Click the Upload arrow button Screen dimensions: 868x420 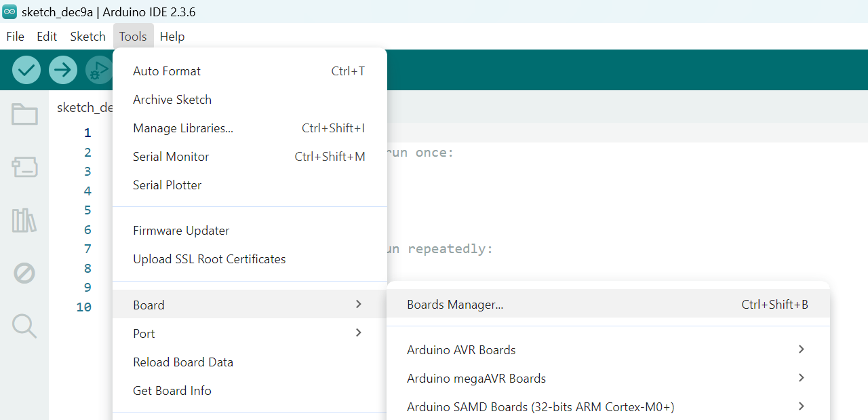(63, 70)
